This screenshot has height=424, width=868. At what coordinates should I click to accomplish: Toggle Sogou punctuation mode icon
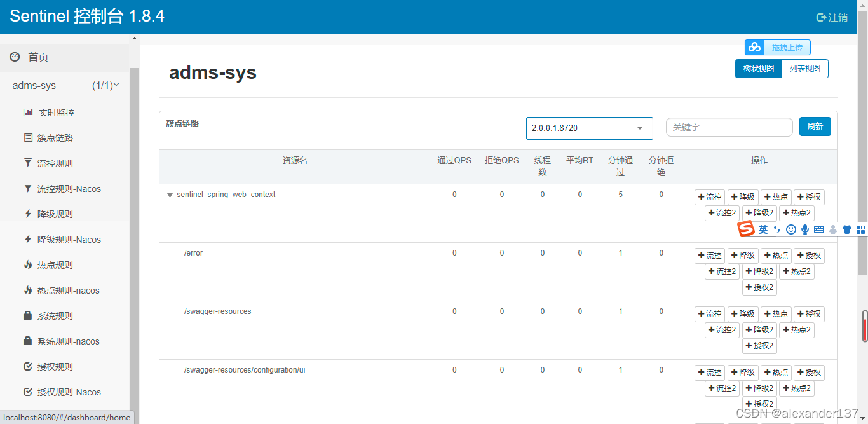click(776, 229)
